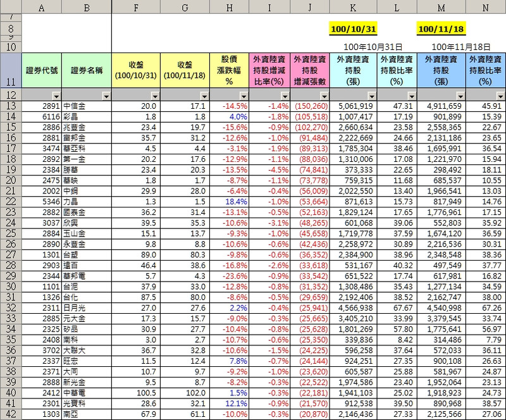
Task: Expand the 股價漲跌幅 % filter arrow
Action: coord(244,96)
